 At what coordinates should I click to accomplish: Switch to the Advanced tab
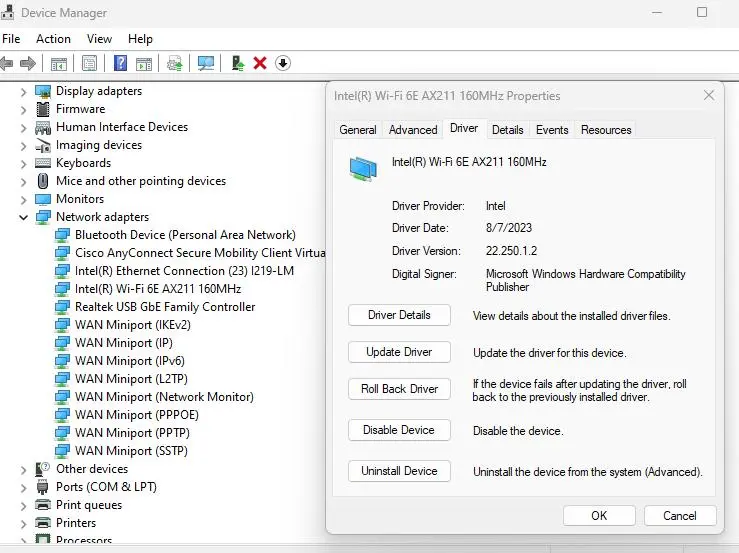[x=413, y=130]
